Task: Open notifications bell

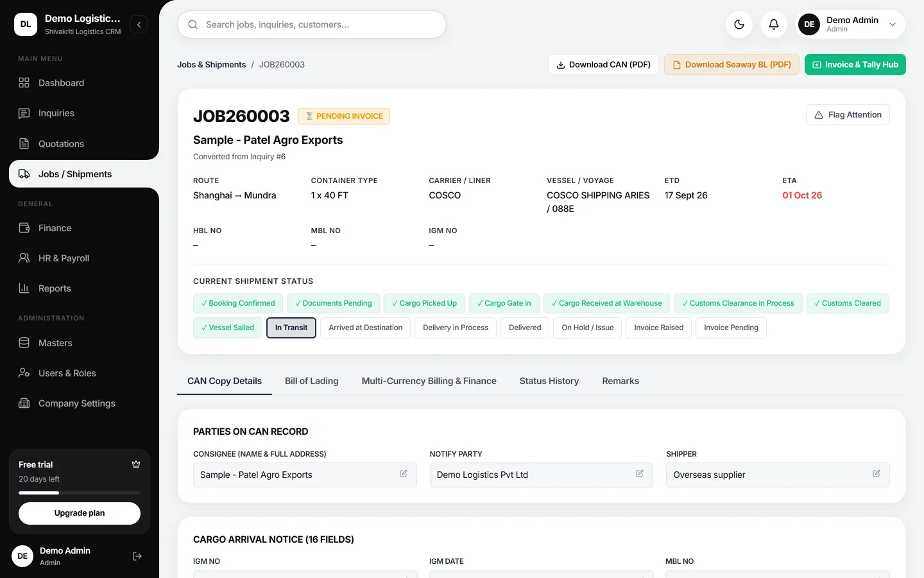Action: click(774, 24)
